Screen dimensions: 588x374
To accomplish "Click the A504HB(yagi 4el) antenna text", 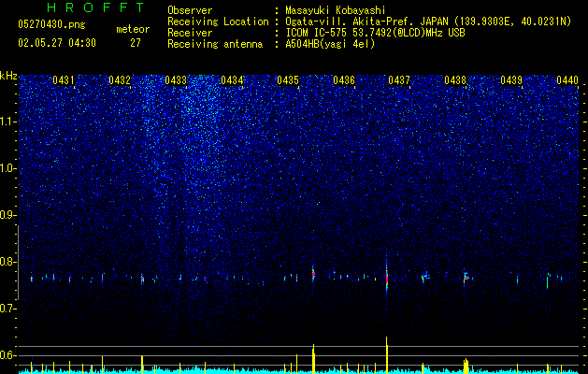I will pyautogui.click(x=330, y=44).
